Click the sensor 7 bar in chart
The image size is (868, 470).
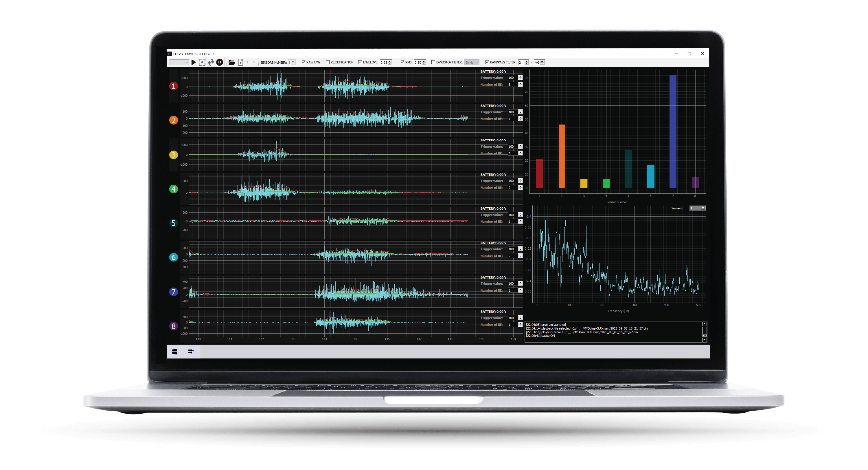[x=673, y=131]
